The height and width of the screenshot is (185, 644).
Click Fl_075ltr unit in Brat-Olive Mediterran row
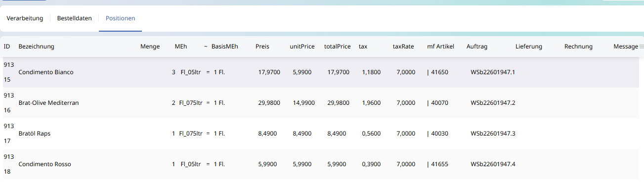(x=191, y=103)
